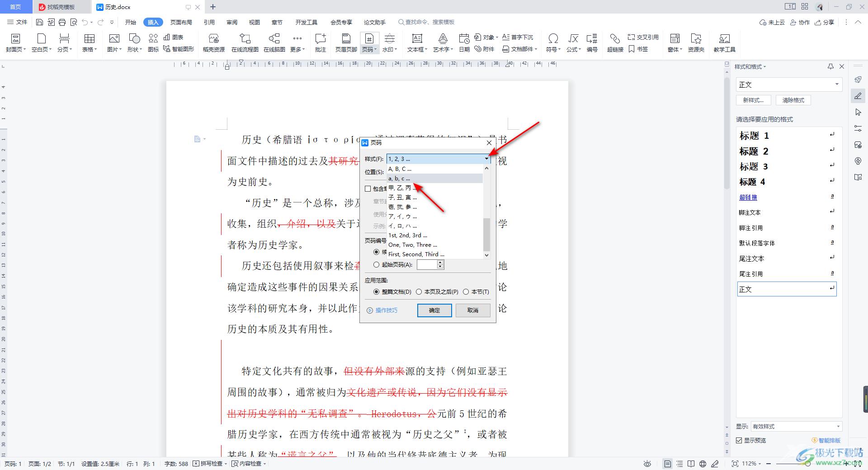The image size is (868, 470).
Task: Insert a text box (文本框)
Action: click(417, 43)
